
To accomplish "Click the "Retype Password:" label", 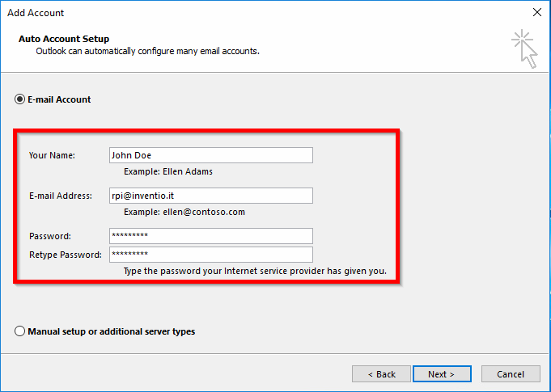I will (66, 255).
